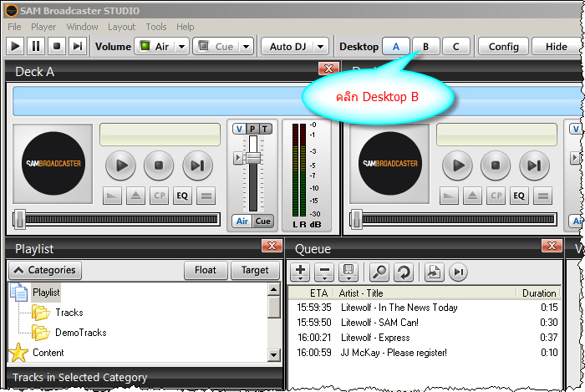The image size is (585, 392).
Task: Click Queue remove tracks minus icon
Action: (324, 272)
